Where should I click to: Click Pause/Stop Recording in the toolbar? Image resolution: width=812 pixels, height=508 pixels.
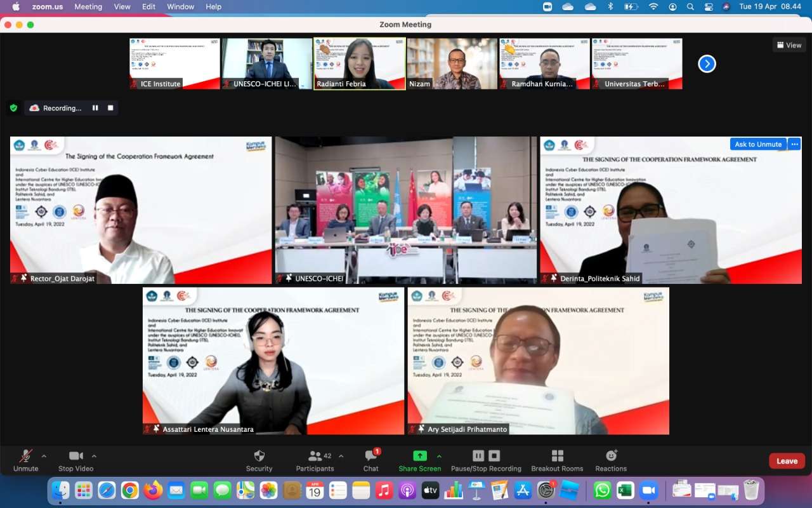pyautogui.click(x=486, y=460)
